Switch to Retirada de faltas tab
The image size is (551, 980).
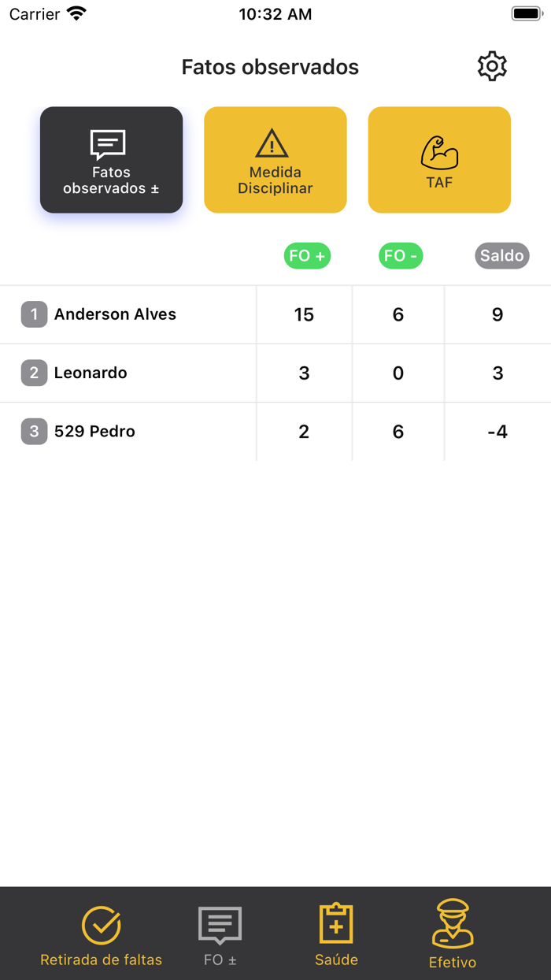pos(102,937)
